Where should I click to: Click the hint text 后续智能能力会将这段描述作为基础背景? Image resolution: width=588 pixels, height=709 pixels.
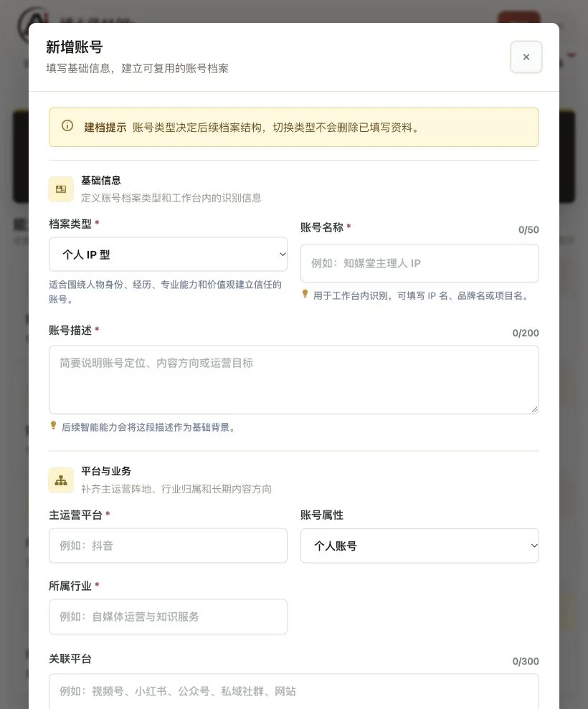point(148,427)
